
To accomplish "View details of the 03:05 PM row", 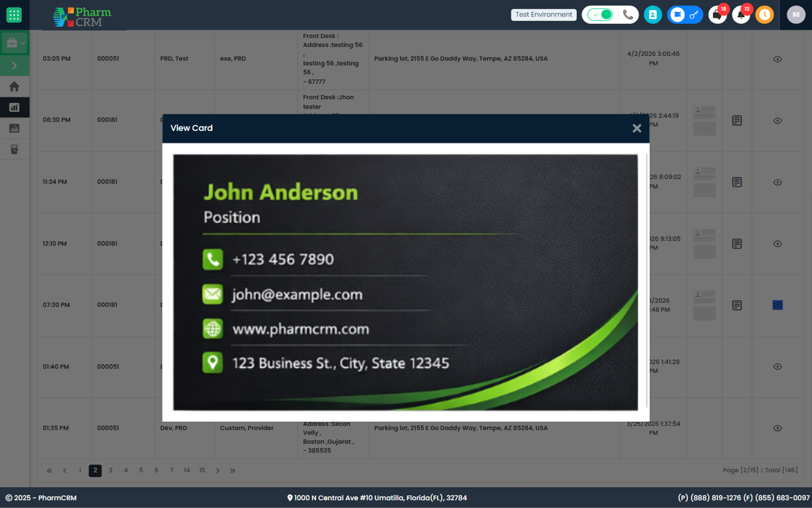I will click(777, 59).
